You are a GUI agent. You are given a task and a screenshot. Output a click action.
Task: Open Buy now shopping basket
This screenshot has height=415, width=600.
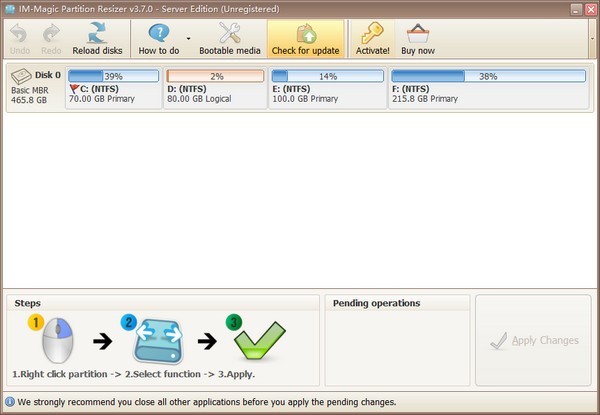[418, 33]
